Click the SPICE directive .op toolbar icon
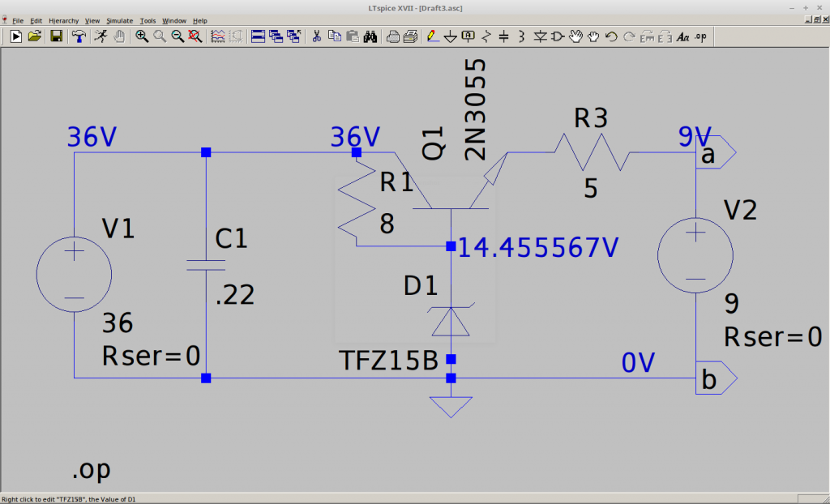 [700, 36]
